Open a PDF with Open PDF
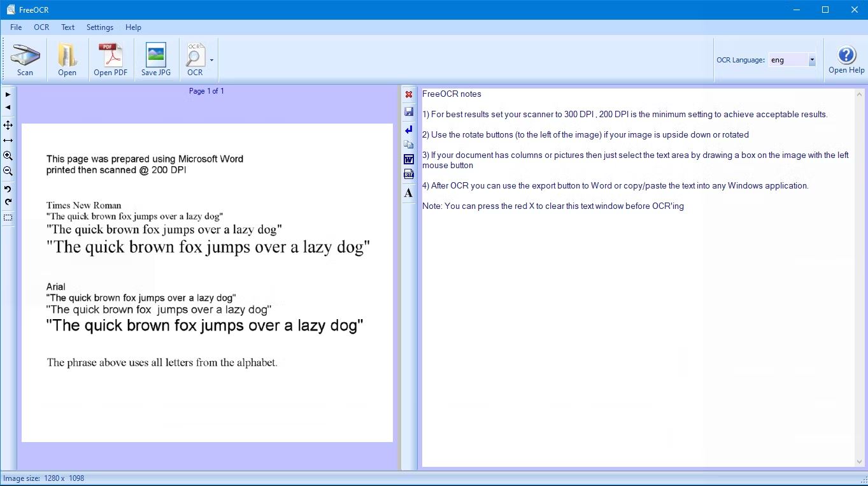This screenshot has height=486, width=868. [111, 60]
